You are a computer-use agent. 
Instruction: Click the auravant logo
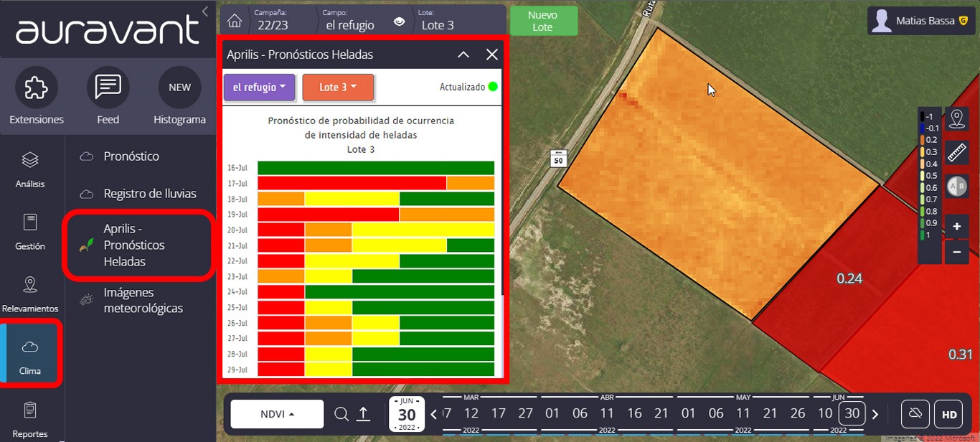coord(108,30)
